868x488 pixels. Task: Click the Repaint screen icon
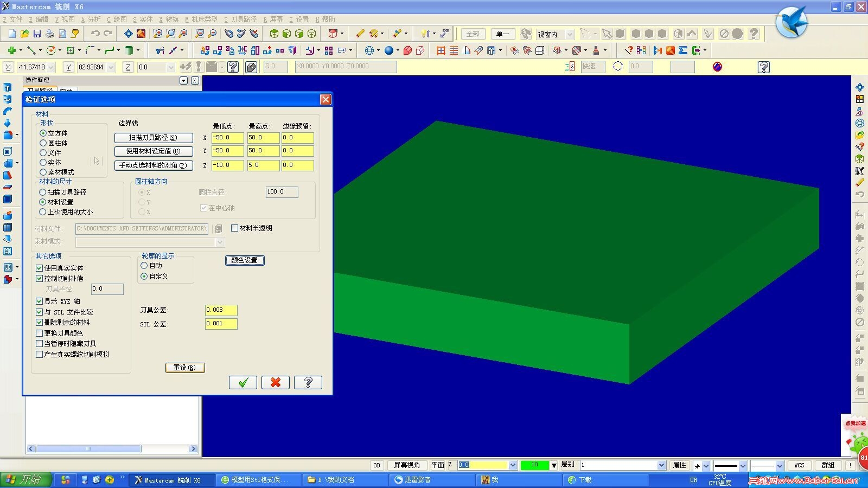[141, 34]
